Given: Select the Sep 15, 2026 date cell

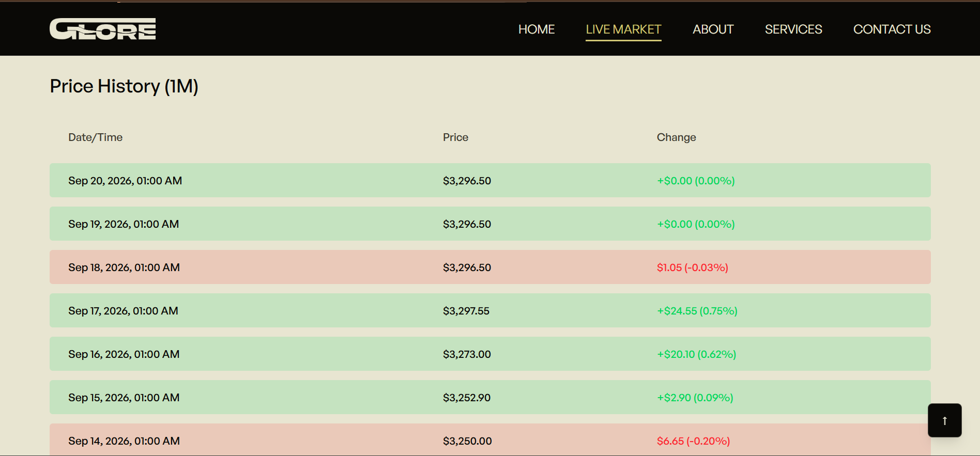Looking at the screenshot, I should click(x=124, y=398).
